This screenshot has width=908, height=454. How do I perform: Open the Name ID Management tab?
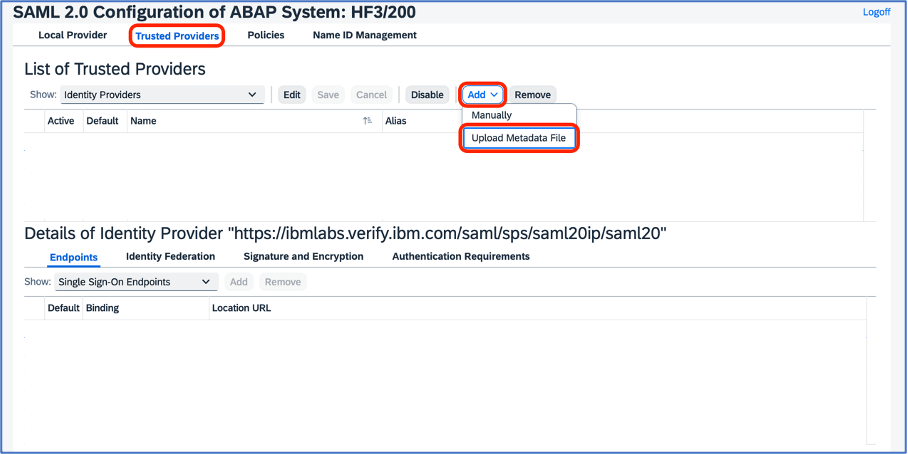point(365,35)
